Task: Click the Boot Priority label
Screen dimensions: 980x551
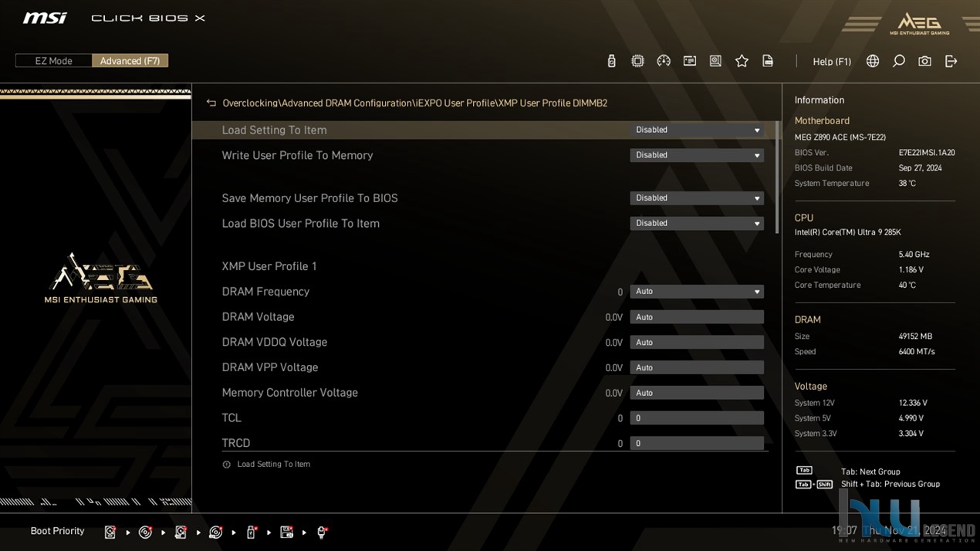Action: pos(57,531)
